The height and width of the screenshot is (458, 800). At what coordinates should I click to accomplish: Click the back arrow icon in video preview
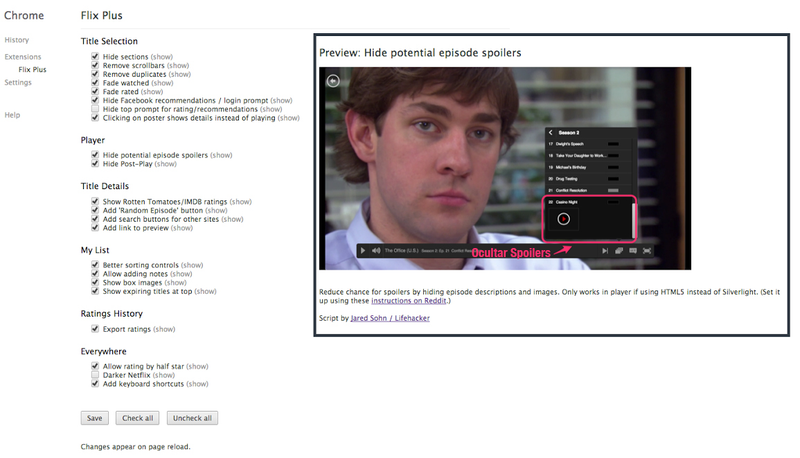point(333,81)
